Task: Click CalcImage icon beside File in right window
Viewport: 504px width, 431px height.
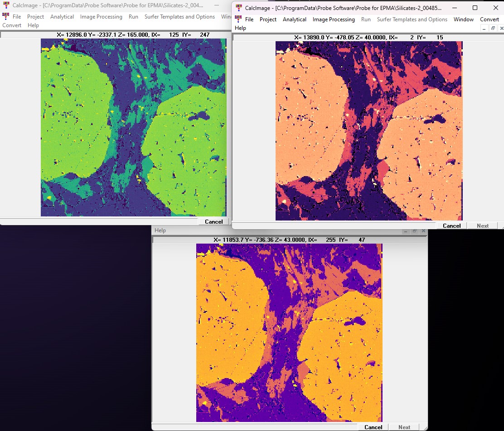Action: [238, 19]
